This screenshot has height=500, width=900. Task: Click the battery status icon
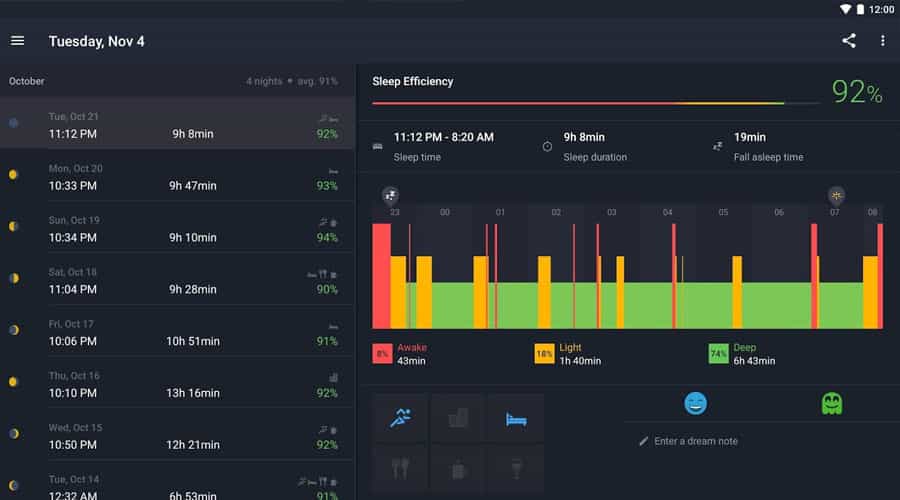pyautogui.click(x=860, y=9)
